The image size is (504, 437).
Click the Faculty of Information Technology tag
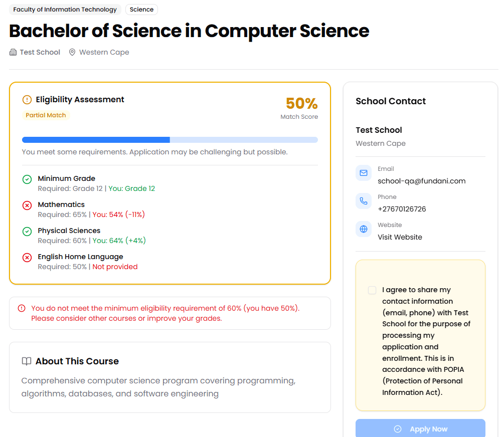tap(65, 10)
